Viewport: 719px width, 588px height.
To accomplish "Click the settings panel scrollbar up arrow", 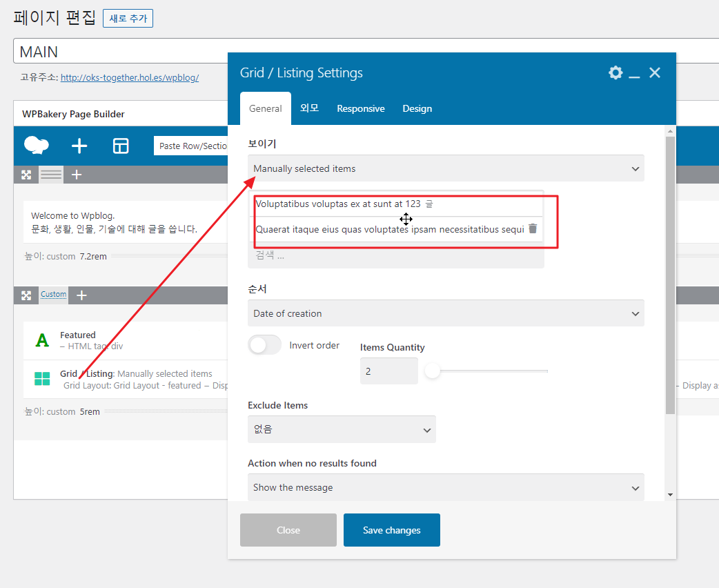I will point(671,131).
